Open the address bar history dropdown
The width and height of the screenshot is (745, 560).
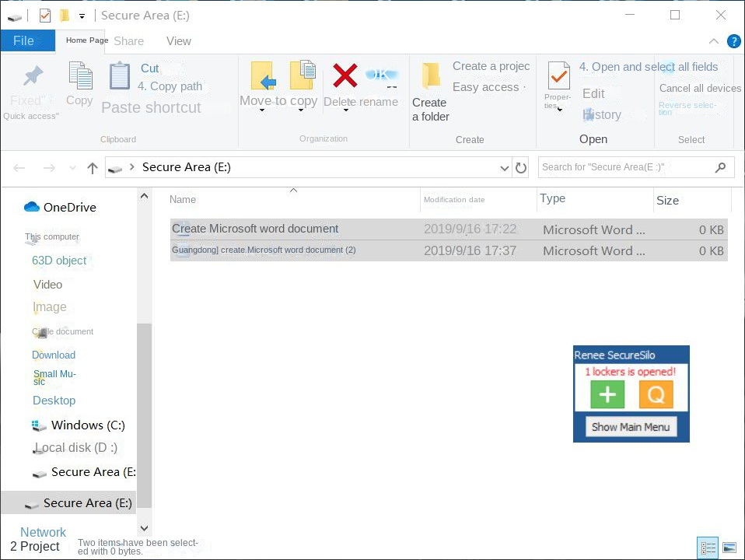[504, 167]
